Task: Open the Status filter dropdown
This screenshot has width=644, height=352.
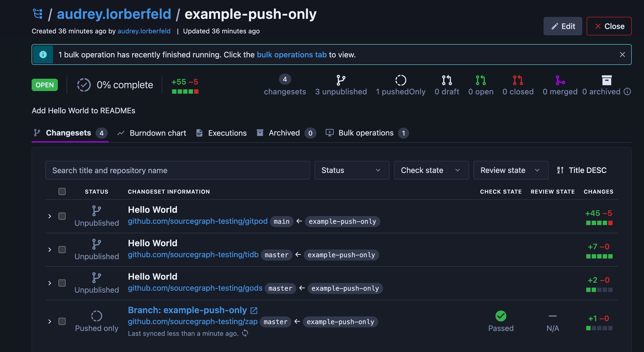Action: point(352,170)
